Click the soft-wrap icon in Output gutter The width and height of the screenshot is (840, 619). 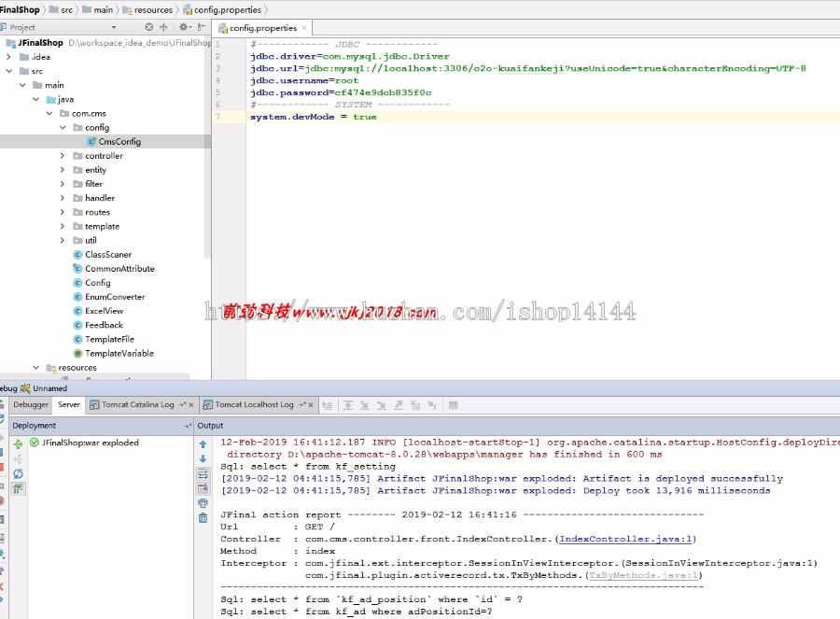pos(203,473)
